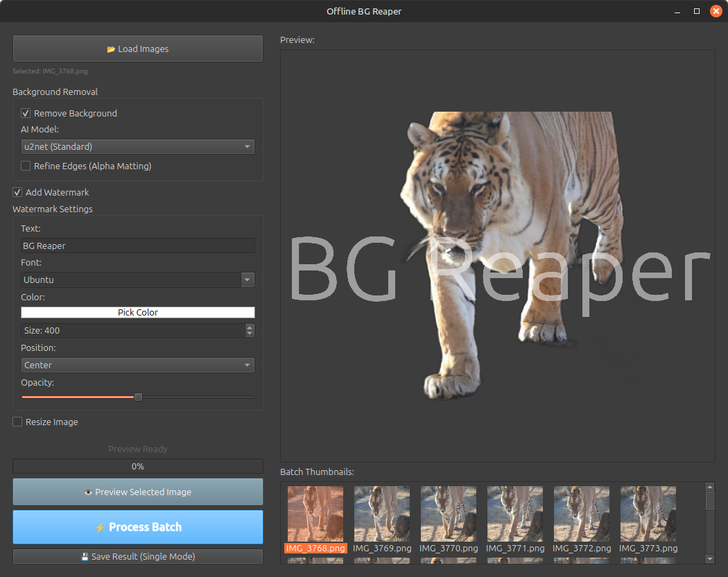Click the folder icon on Load Images
This screenshot has width=728, height=577.
tap(111, 49)
